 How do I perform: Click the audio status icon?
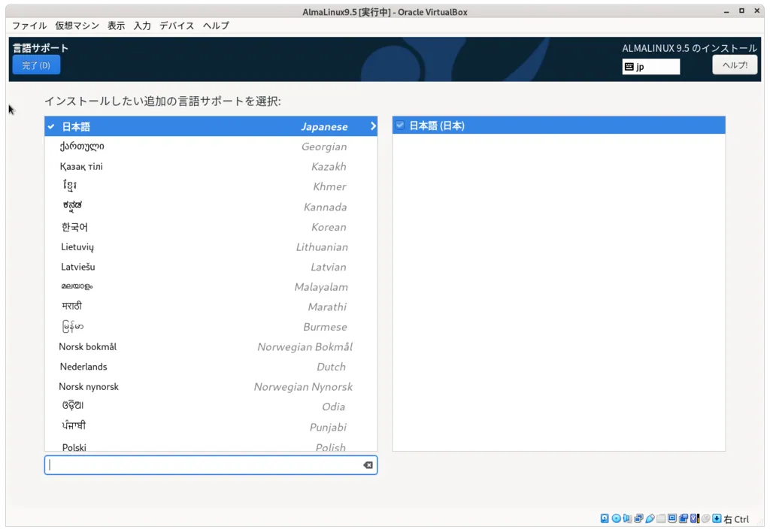[626, 518]
